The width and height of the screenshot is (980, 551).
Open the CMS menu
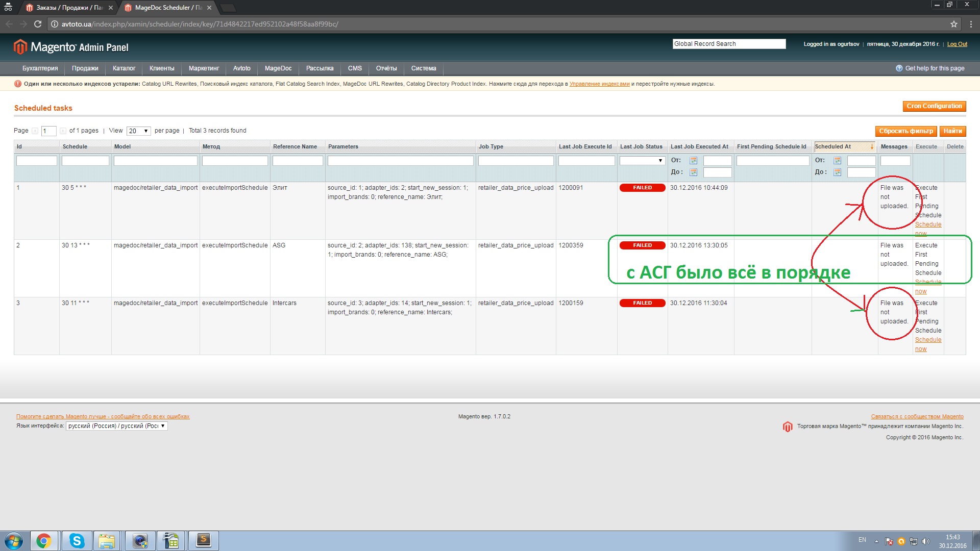click(355, 68)
